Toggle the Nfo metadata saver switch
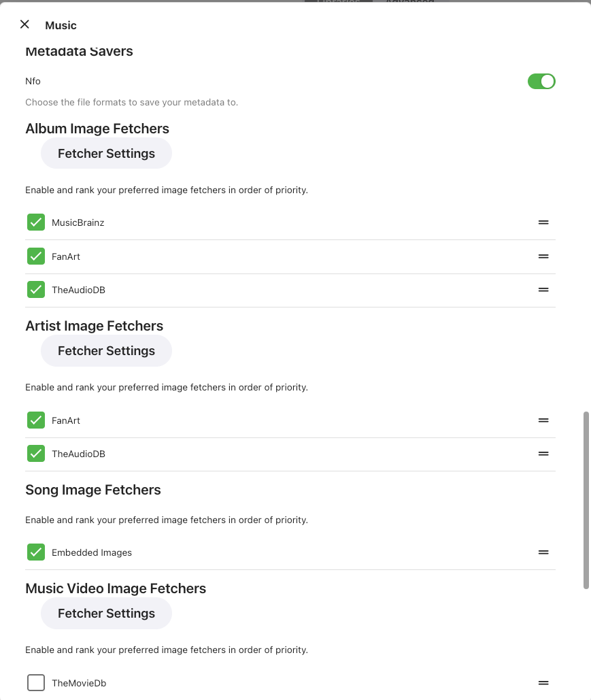This screenshot has width=591, height=700. tap(541, 82)
